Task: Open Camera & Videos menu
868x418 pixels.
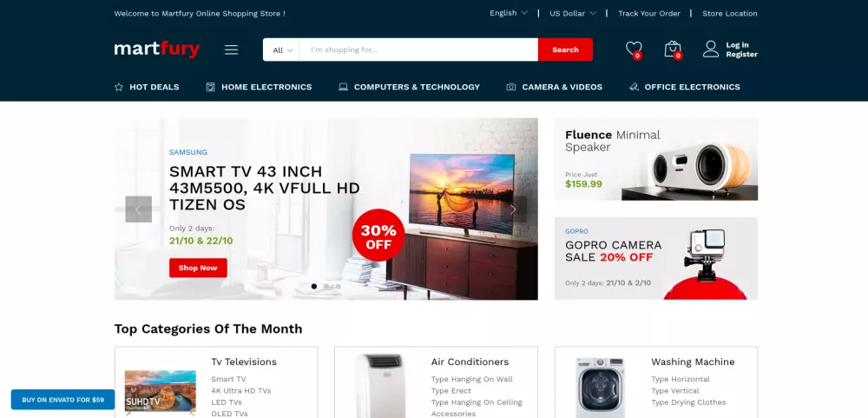Action: point(554,87)
